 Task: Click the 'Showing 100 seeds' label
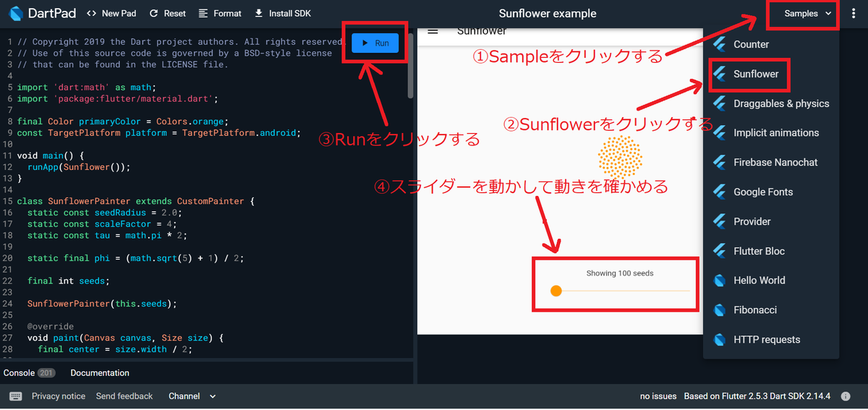point(620,273)
